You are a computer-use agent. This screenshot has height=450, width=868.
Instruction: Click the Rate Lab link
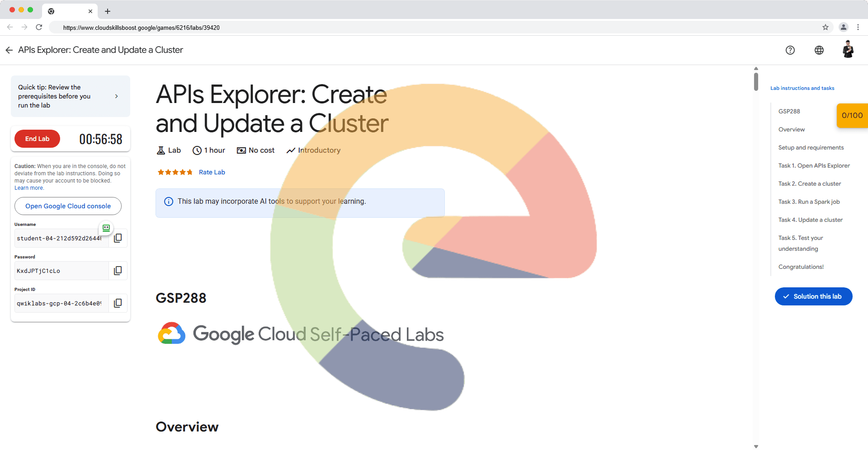[212, 172]
